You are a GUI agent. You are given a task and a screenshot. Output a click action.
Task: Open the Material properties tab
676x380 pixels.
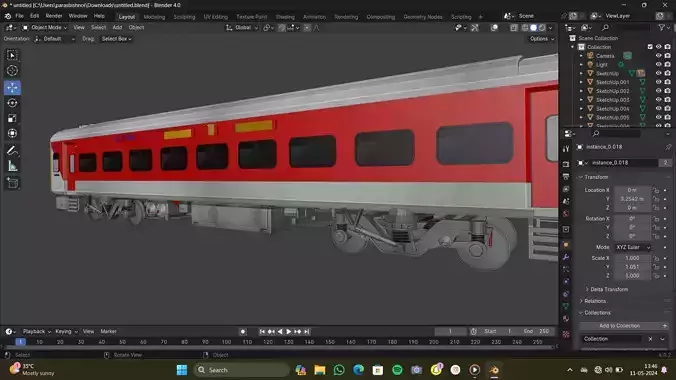566,319
